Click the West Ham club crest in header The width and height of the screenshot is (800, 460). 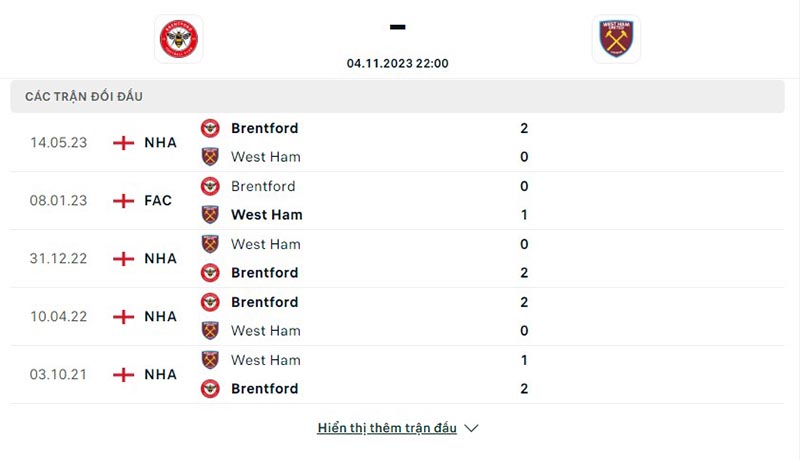point(616,39)
